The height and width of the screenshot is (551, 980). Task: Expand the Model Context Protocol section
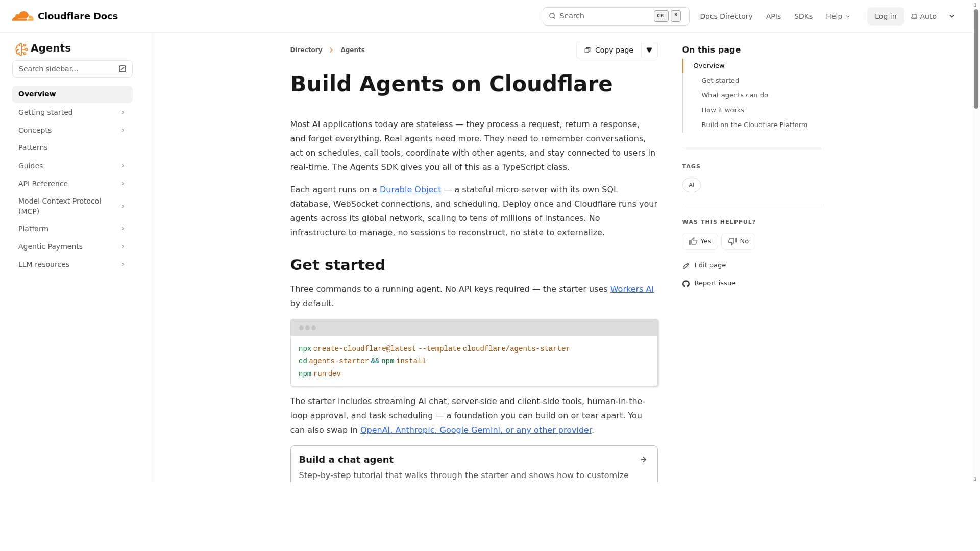122,206
